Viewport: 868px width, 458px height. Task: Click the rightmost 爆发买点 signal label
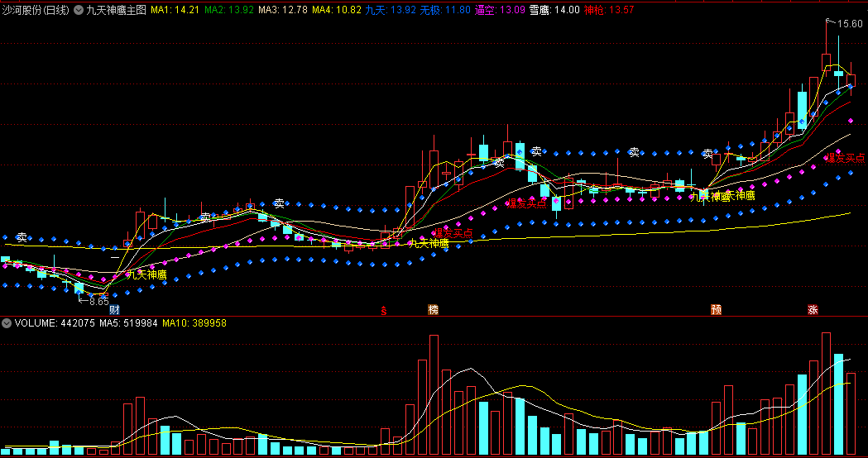pos(845,158)
